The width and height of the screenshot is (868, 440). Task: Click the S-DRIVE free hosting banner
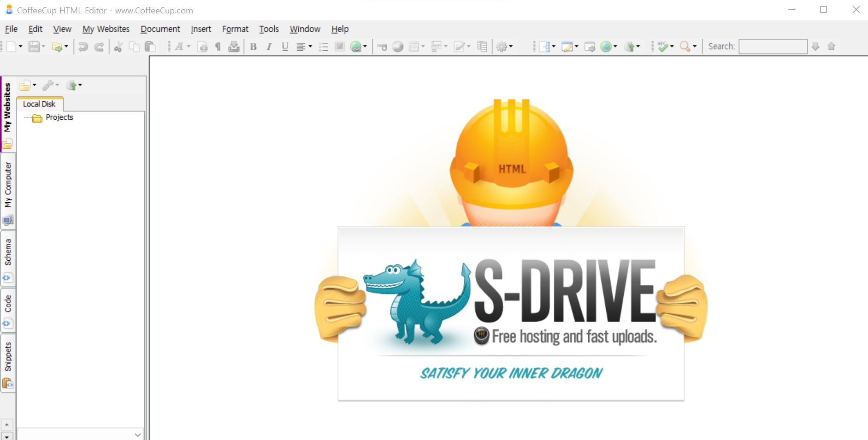pos(511,313)
